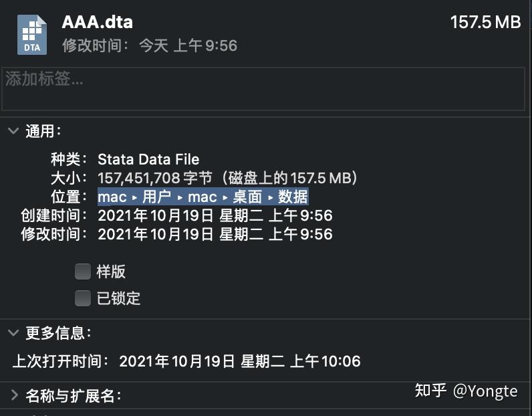Click the 修改时间 date value in 通用
This screenshot has height=416, width=532.
pyautogui.click(x=215, y=234)
